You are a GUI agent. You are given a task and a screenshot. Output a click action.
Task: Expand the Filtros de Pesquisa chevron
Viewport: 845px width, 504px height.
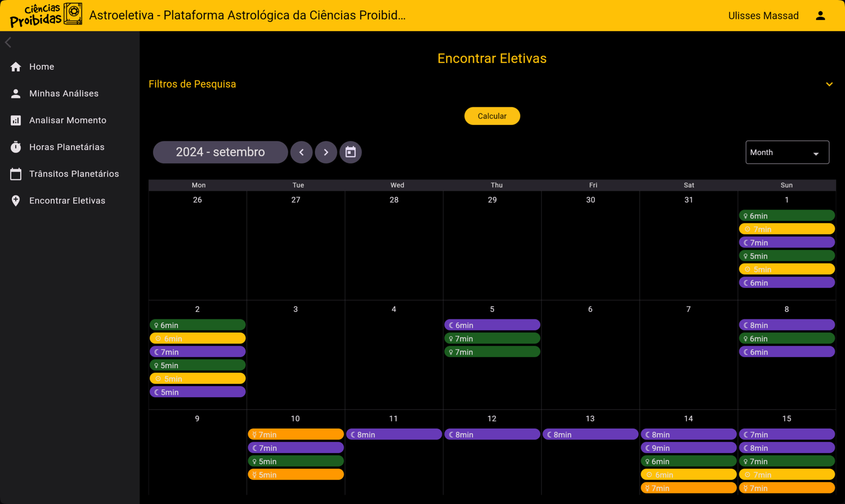829,84
